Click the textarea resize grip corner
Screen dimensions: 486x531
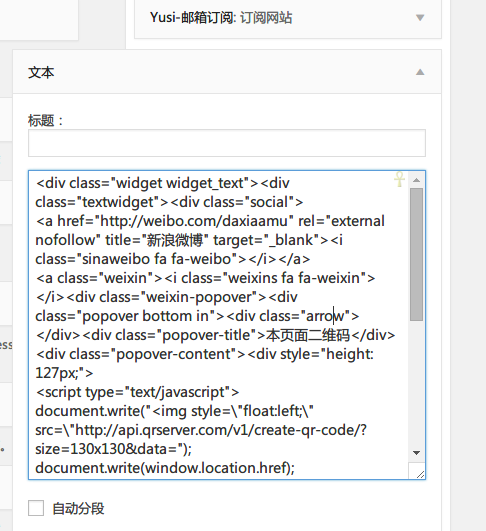coord(420,474)
